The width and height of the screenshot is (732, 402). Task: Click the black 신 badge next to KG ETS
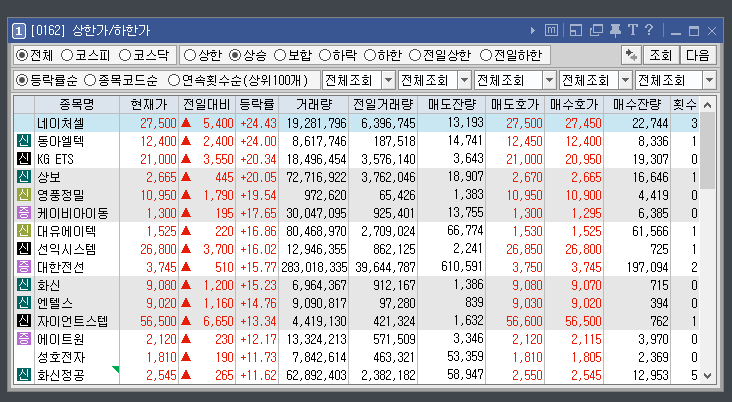pyautogui.click(x=24, y=159)
